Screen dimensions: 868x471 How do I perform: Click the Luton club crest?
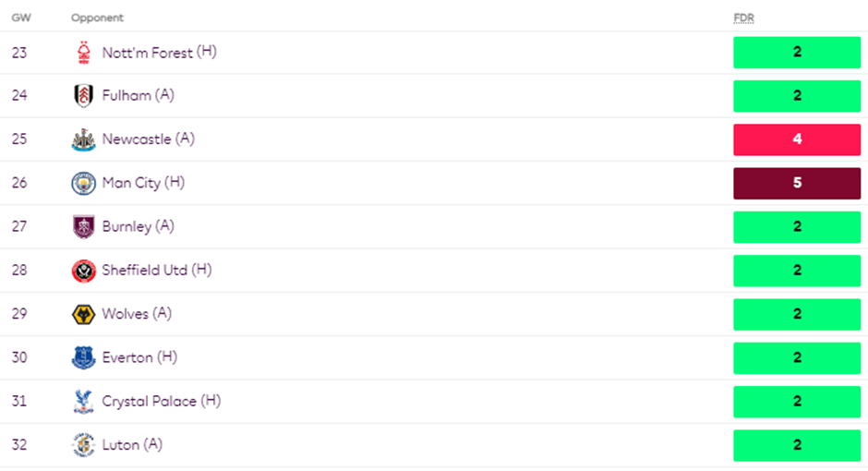pos(84,445)
